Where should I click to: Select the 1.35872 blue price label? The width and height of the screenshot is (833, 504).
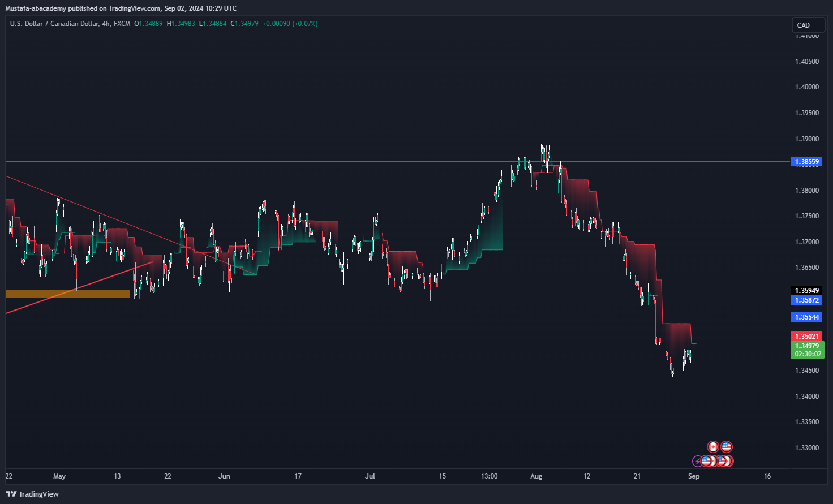point(807,300)
